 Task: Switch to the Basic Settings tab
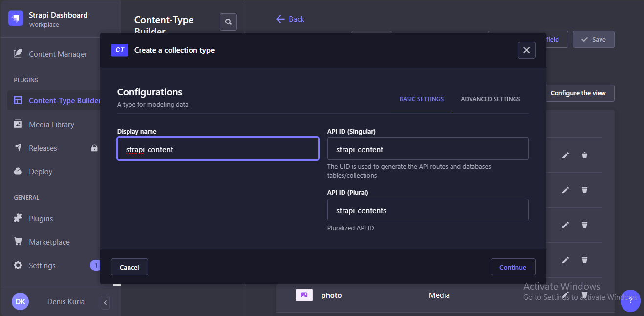point(421,99)
